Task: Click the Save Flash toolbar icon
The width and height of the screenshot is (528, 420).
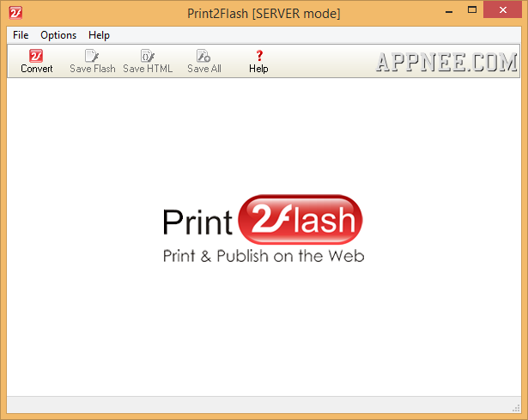Action: coord(92,56)
